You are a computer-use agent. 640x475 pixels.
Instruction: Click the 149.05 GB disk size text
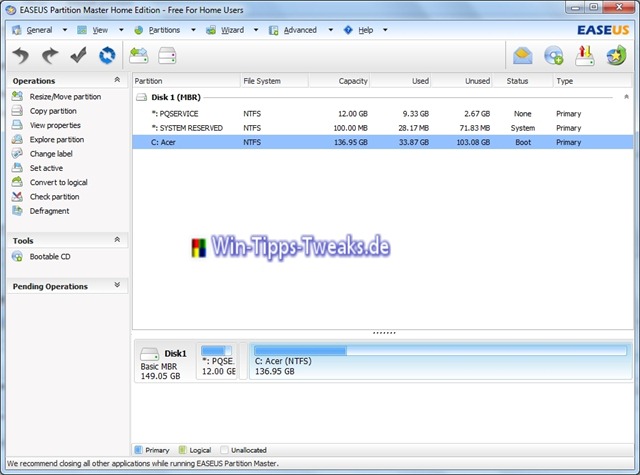(x=160, y=376)
